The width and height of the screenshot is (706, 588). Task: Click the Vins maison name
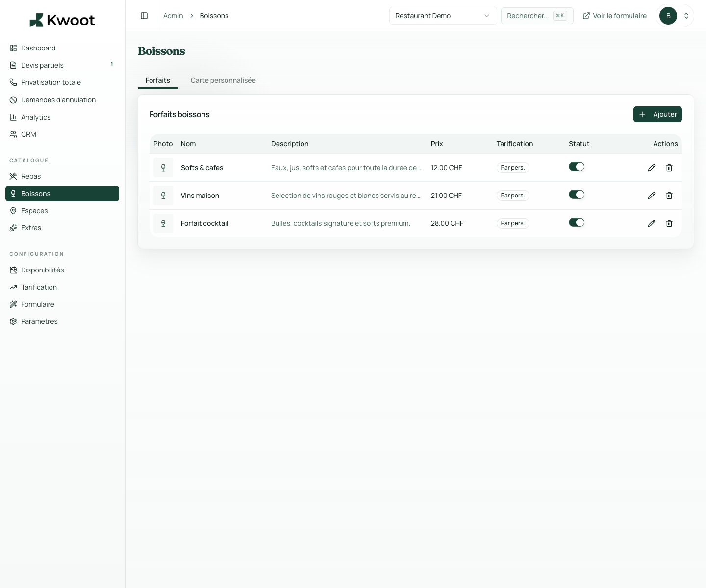coord(200,196)
